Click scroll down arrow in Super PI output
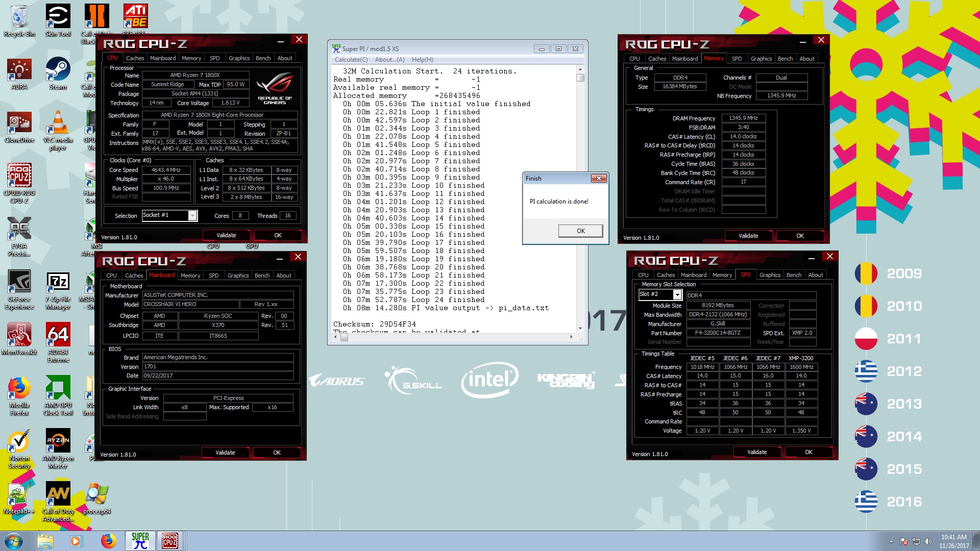 580,328
